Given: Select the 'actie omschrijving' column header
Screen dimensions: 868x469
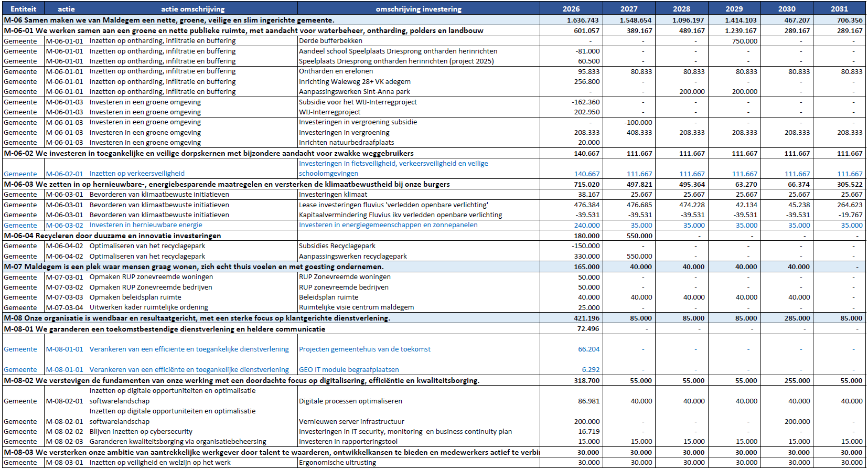Looking at the screenshot, I should coord(192,9).
